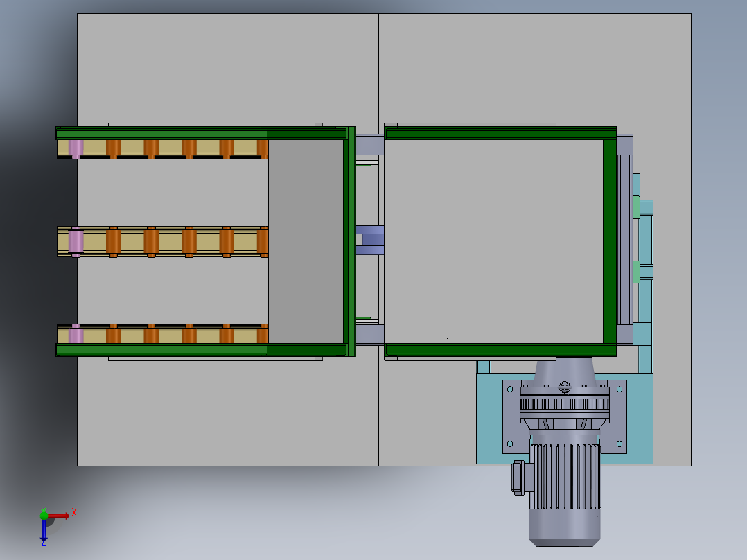This screenshot has height=560, width=747.
Task: Select the top green bar of the right frame
Action: [500, 133]
